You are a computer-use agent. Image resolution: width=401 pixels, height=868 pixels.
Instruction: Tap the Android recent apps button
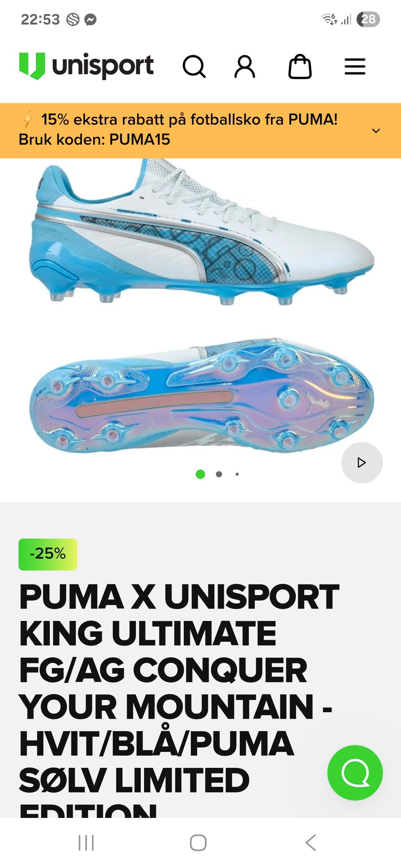86,843
